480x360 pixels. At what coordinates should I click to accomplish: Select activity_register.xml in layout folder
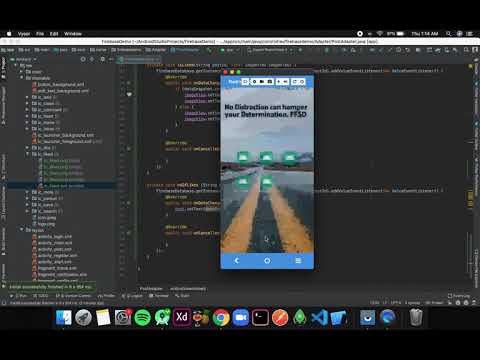pyautogui.click(x=55, y=256)
